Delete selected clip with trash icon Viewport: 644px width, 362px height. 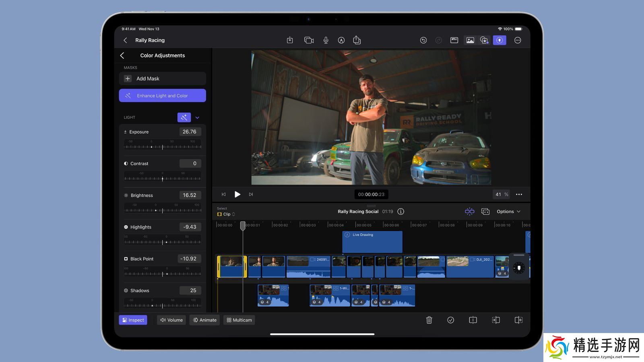429,320
